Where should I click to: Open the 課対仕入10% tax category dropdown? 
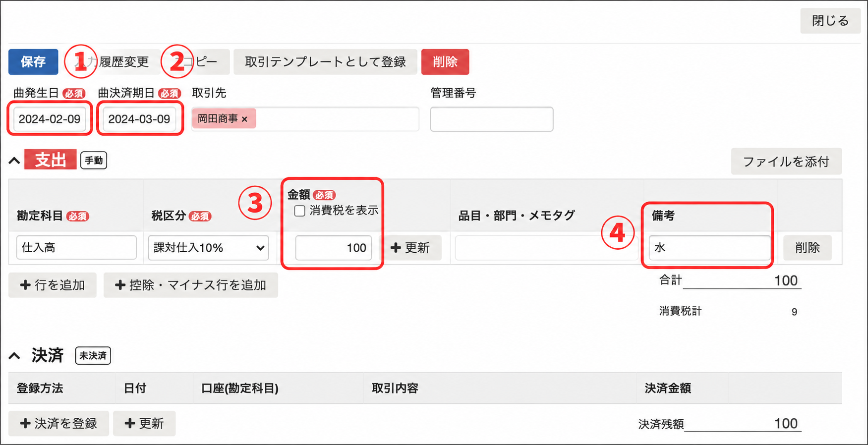(x=208, y=248)
